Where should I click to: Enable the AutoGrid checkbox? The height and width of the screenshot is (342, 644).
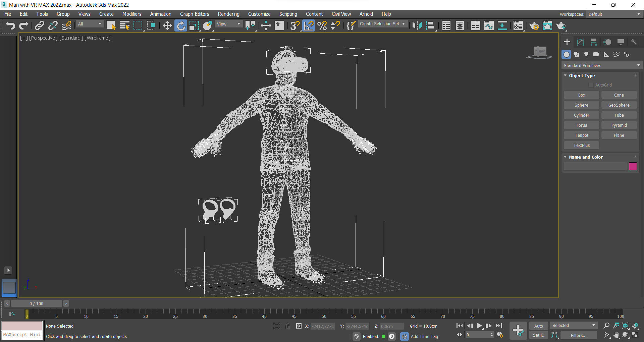pos(591,85)
